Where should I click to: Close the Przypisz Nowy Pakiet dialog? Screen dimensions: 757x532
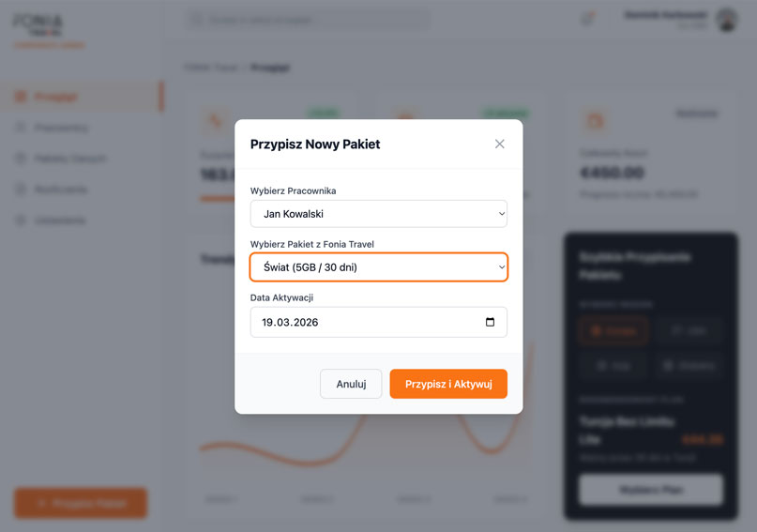499,144
